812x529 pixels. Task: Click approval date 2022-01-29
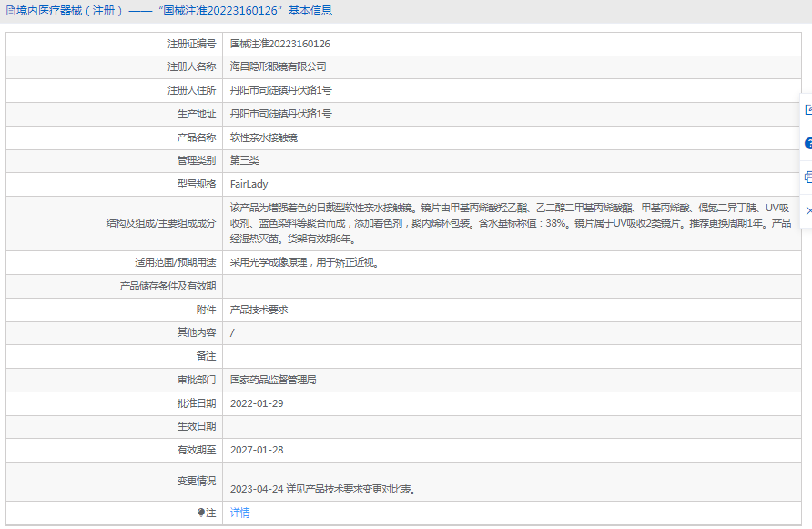tap(256, 403)
